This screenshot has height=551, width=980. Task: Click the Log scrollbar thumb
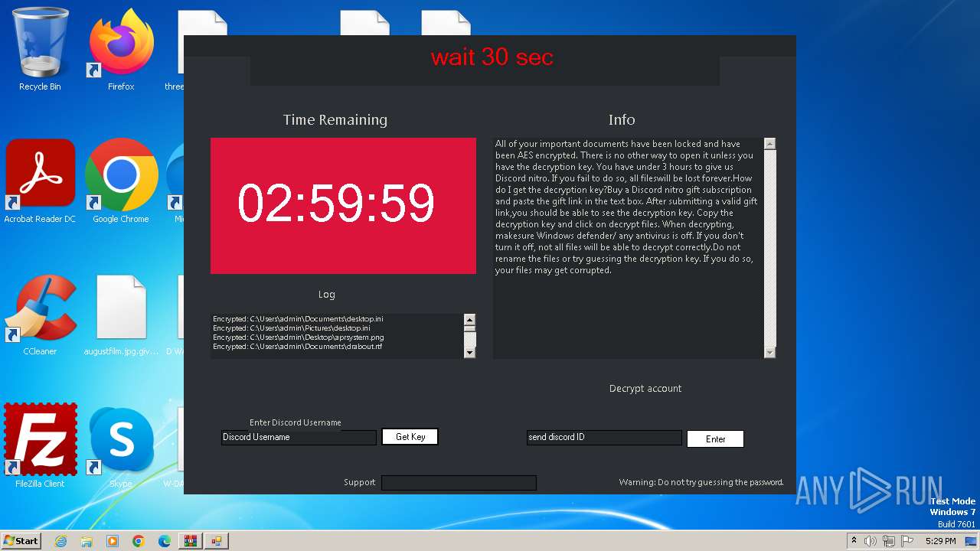(470, 331)
